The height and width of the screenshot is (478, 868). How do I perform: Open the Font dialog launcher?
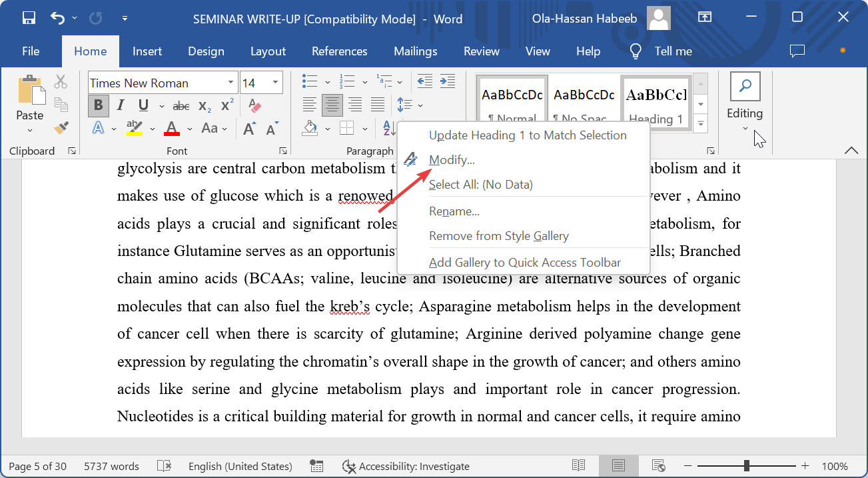pyautogui.click(x=282, y=151)
